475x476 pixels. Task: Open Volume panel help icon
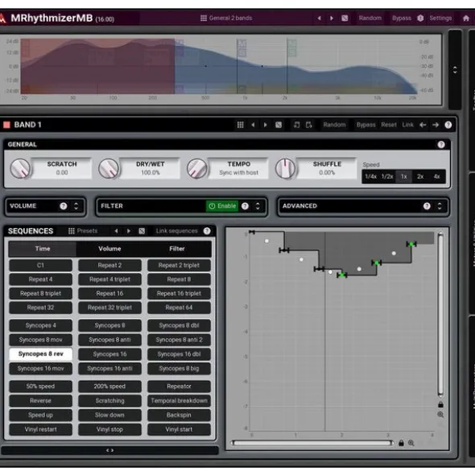63,206
